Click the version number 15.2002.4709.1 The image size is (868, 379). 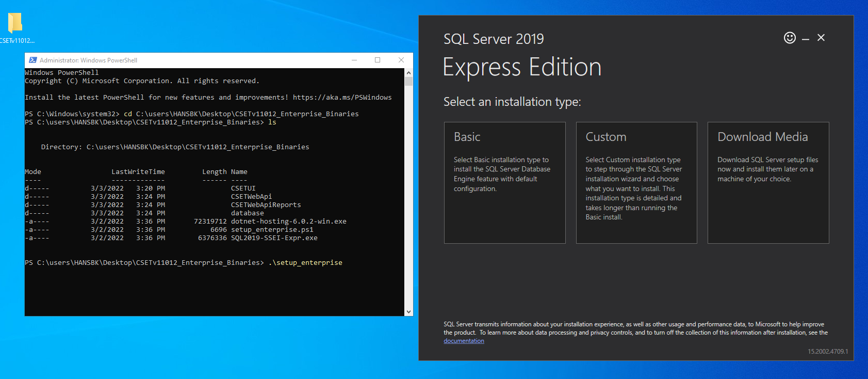tap(828, 352)
